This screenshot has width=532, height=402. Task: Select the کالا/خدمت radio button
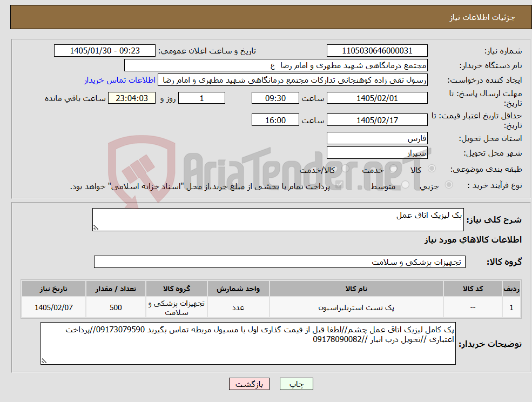pos(345,169)
